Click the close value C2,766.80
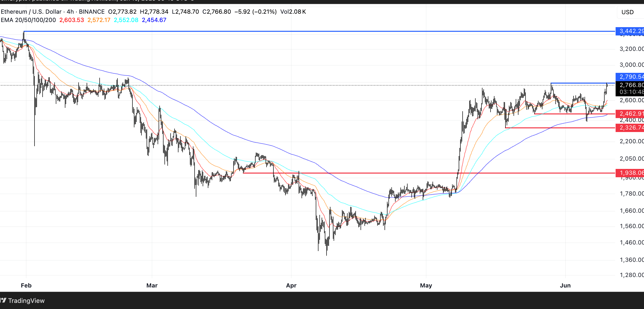This screenshot has width=644, height=309. 216,12
